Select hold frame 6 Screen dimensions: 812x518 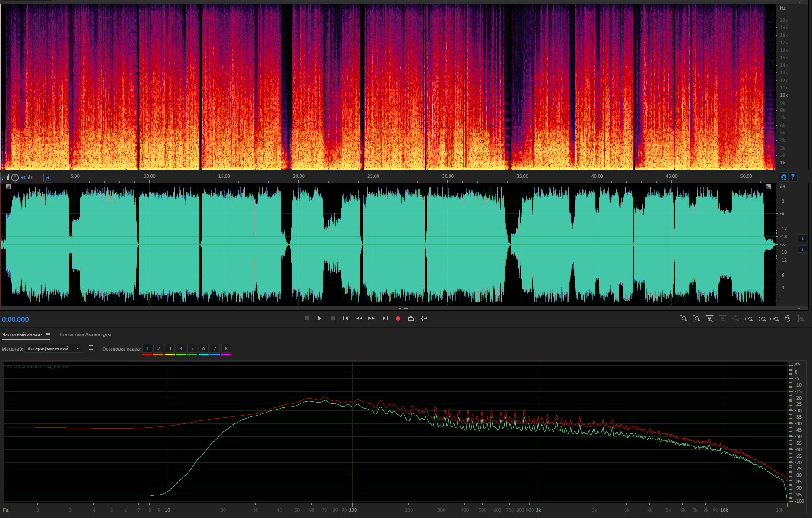pyautogui.click(x=203, y=348)
